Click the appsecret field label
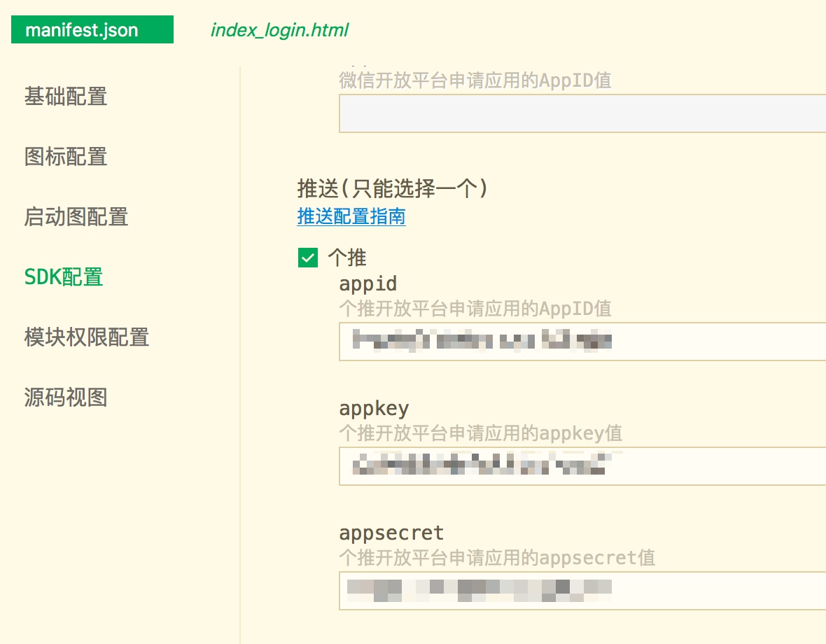 pyautogui.click(x=391, y=533)
